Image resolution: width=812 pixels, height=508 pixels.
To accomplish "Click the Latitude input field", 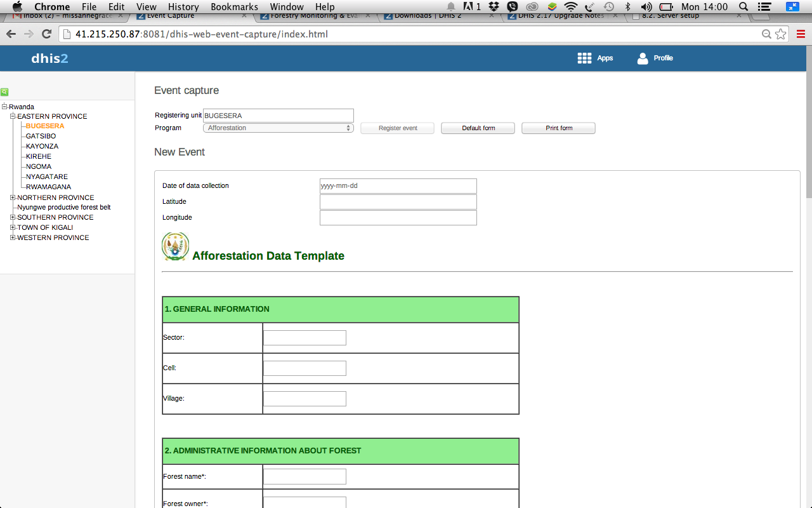I will pyautogui.click(x=398, y=202).
